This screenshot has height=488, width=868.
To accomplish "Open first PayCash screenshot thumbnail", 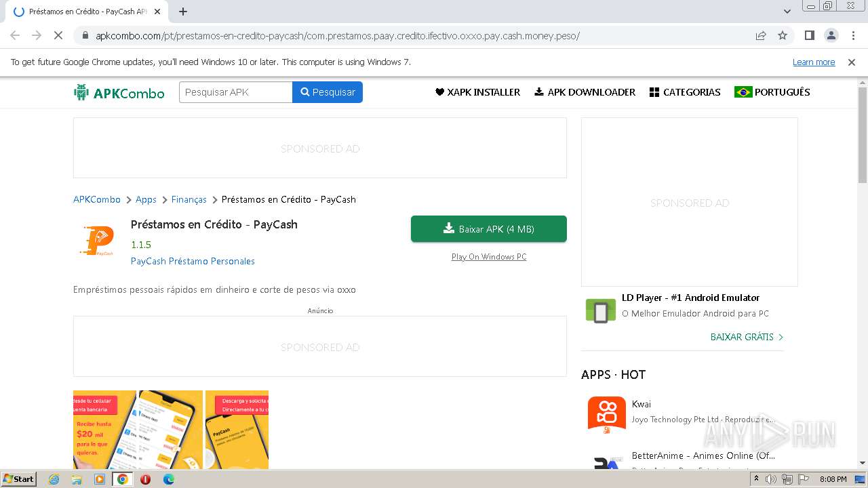I will [104, 430].
